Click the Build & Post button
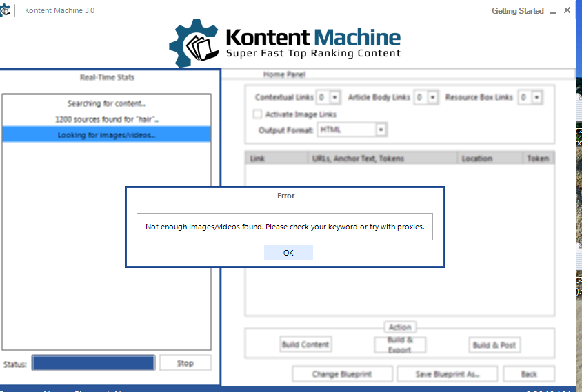Screen dimensions: 582x392 [x=494, y=345]
